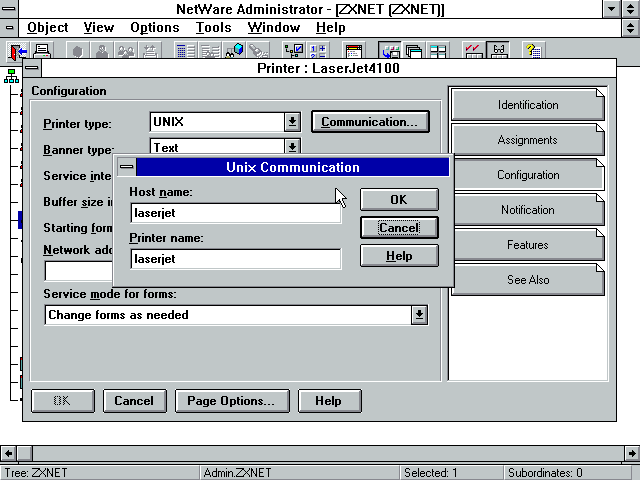Open Printer LaserJet4100 window system menu box
640x480 pixels.
click(32, 68)
